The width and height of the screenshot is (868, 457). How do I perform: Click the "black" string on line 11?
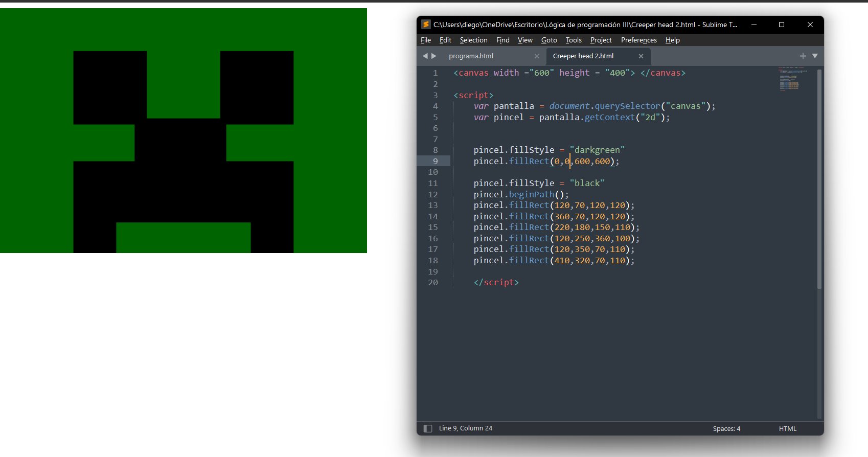[x=587, y=183]
